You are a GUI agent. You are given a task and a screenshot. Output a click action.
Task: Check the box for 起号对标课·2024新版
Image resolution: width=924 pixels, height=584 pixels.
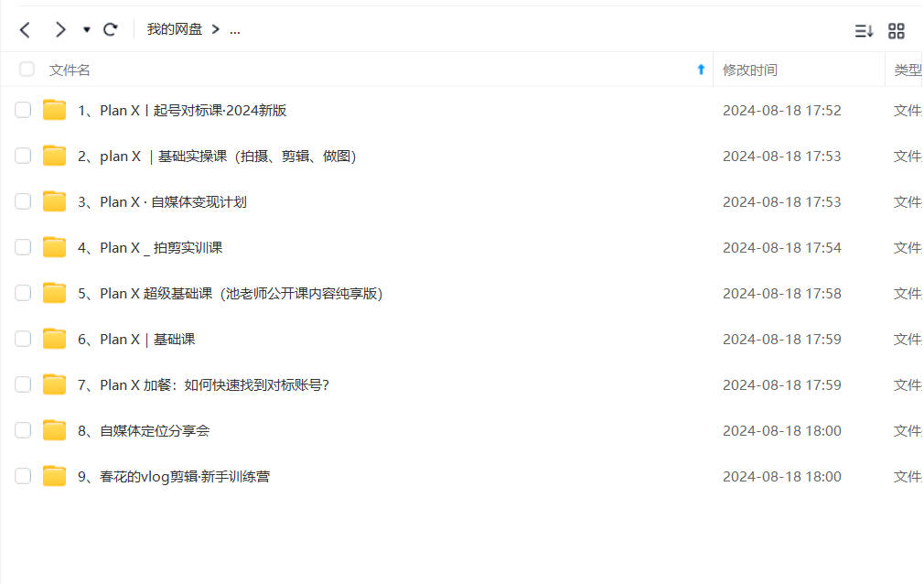(x=23, y=110)
